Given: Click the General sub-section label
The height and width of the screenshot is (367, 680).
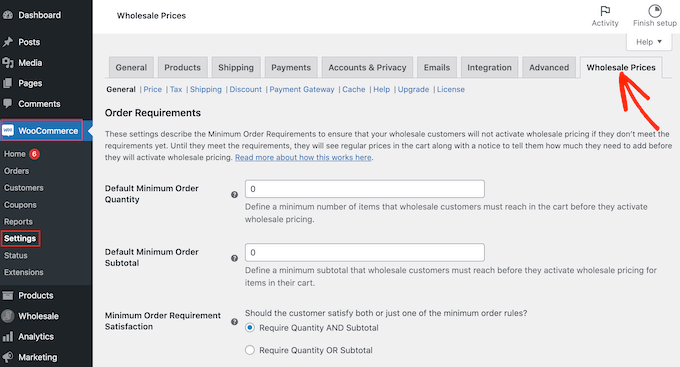Looking at the screenshot, I should click(x=121, y=89).
